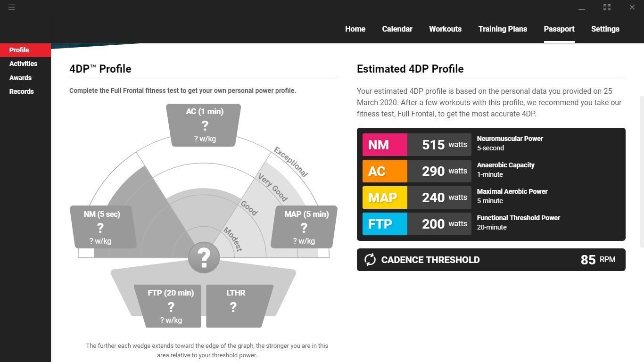
Task: Click the orange AC badge
Action: pyautogui.click(x=385, y=171)
